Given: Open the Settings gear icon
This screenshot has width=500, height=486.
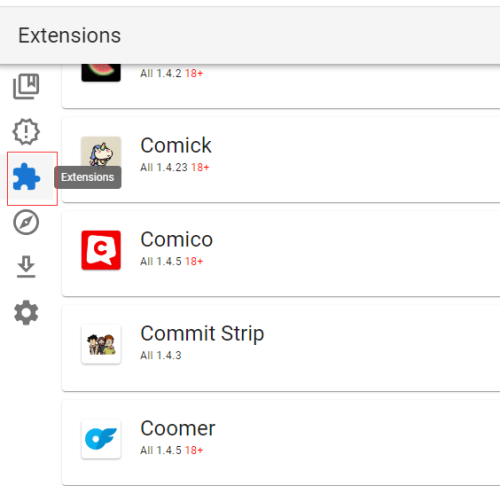Looking at the screenshot, I should pyautogui.click(x=26, y=313).
